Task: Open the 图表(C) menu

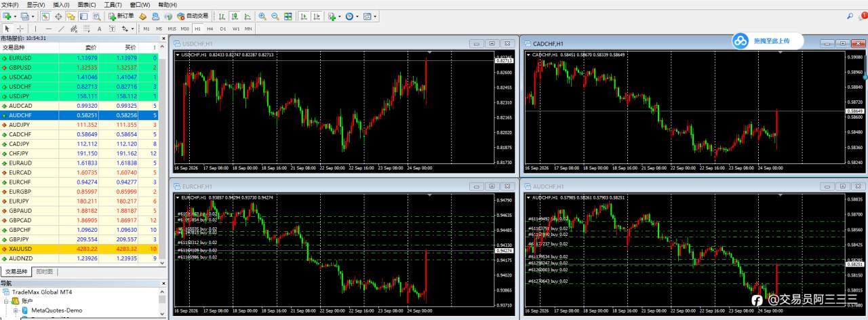Action: click(87, 5)
